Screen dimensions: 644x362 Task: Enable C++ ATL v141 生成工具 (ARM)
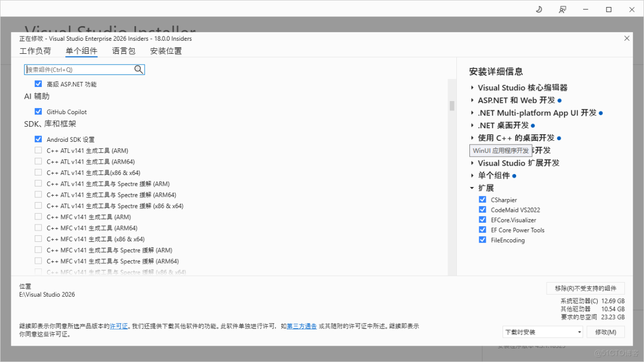38,150
